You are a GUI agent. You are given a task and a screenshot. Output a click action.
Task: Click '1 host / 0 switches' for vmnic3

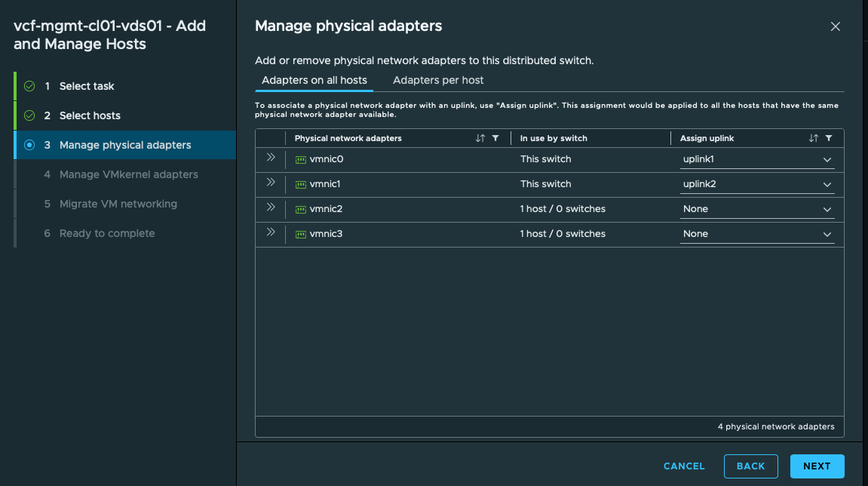coord(563,234)
